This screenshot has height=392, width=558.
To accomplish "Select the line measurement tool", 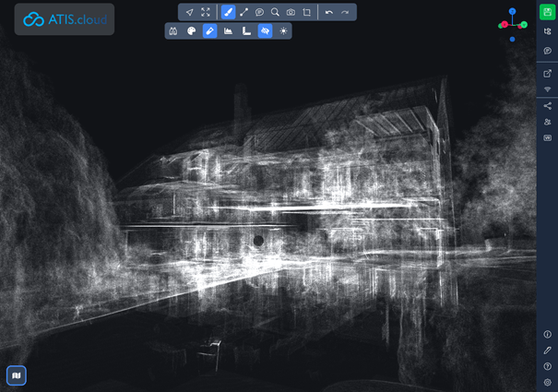I will click(x=244, y=12).
